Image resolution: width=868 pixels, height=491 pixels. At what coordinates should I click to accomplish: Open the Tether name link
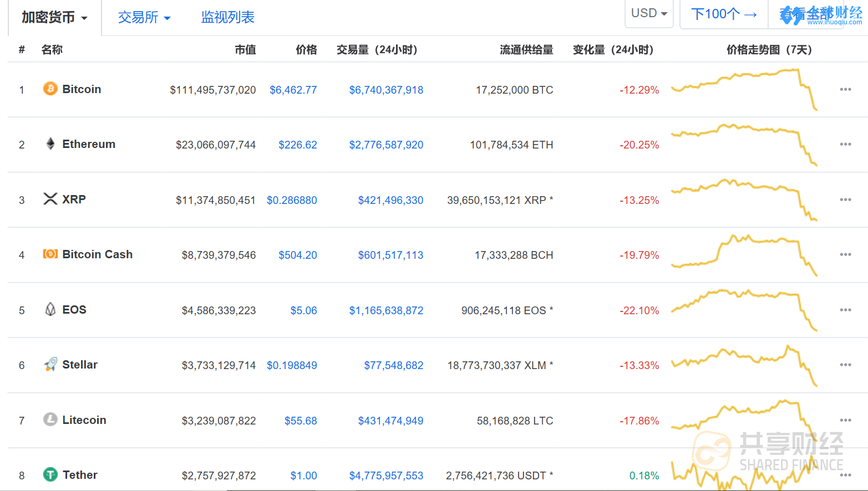click(x=80, y=475)
